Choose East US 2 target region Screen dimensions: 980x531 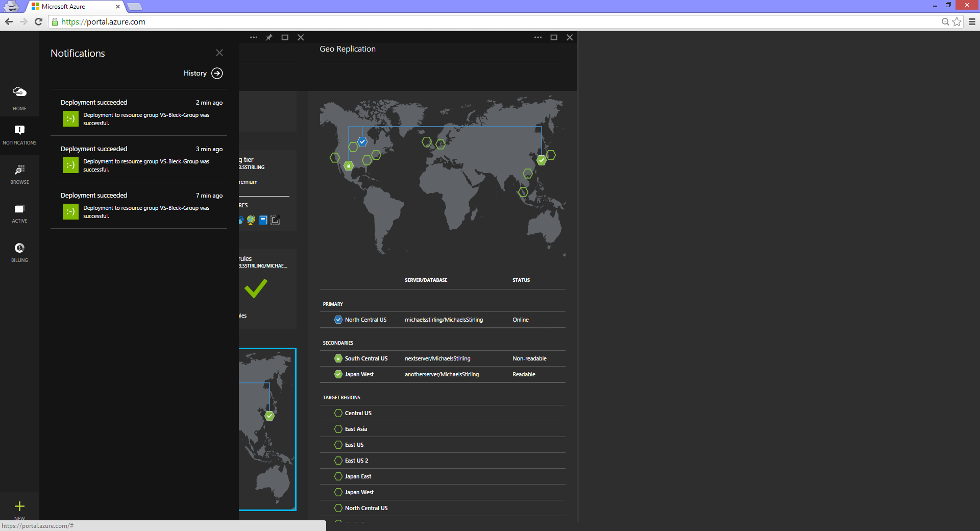click(x=443, y=461)
